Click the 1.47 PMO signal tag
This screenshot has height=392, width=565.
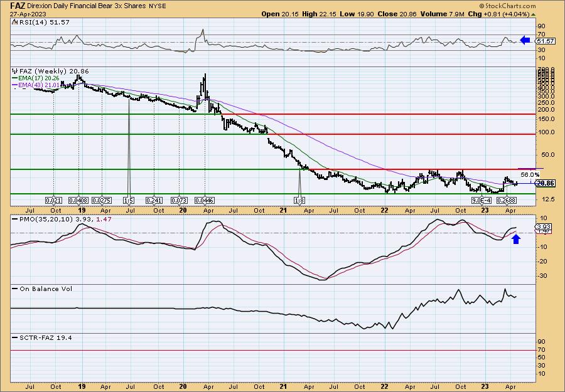tap(544, 231)
